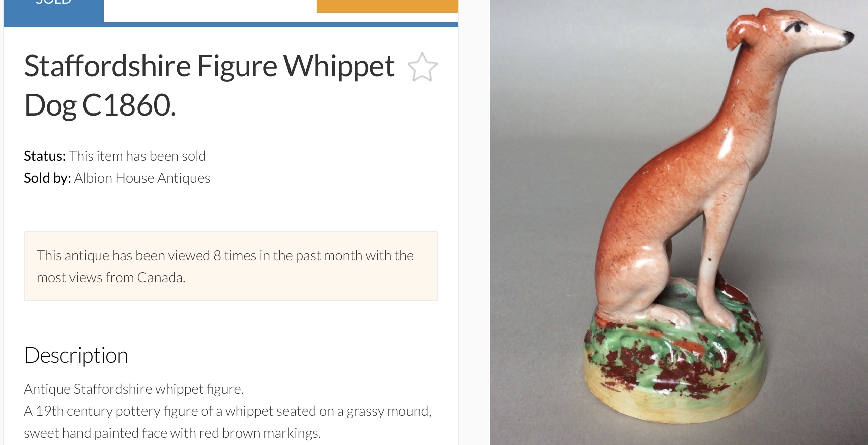Viewport: 868px width, 445px height.
Task: Click 'This item has been sold' text
Action: point(137,156)
